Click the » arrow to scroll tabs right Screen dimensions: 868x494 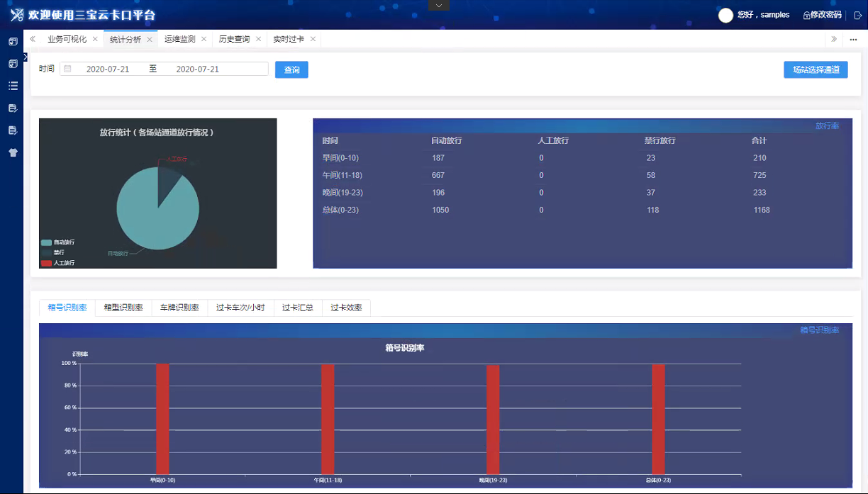click(835, 40)
